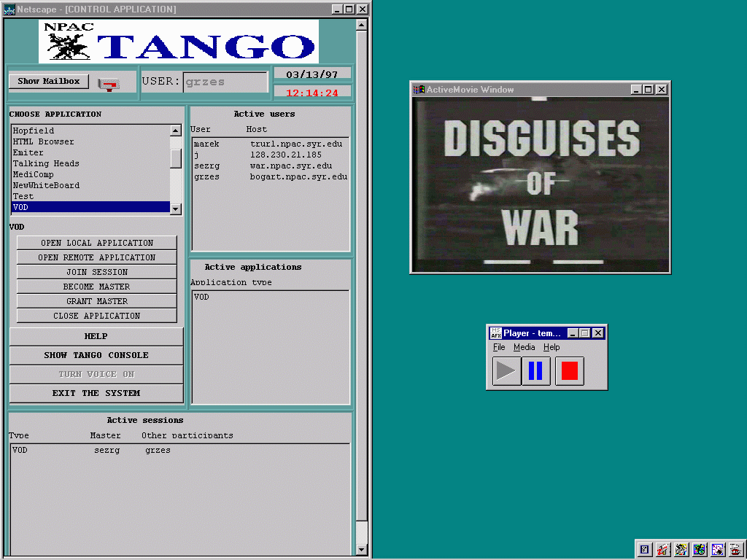This screenshot has height=560, width=747.
Task: Click the red clock display 12:14:24
Action: [x=312, y=93]
